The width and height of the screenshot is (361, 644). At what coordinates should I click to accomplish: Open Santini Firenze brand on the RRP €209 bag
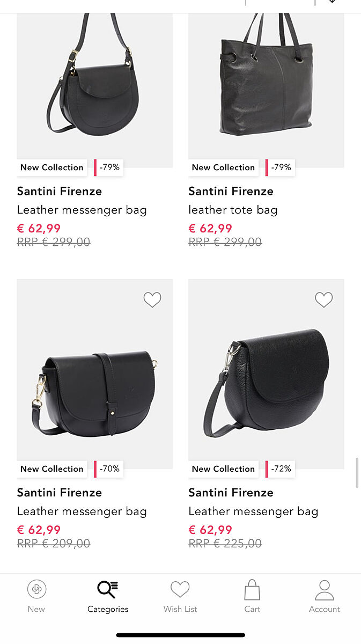tap(60, 493)
